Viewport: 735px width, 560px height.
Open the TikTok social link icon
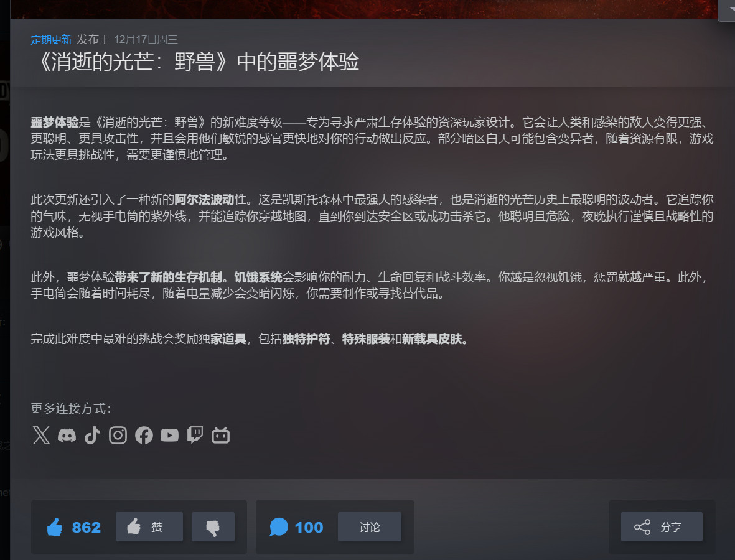(x=92, y=436)
